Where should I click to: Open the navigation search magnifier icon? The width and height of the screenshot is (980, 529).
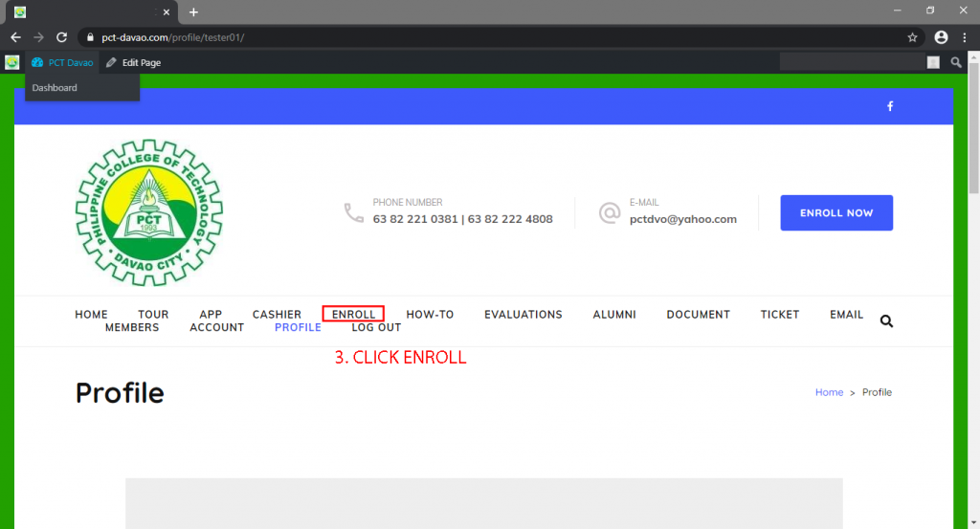coord(886,321)
